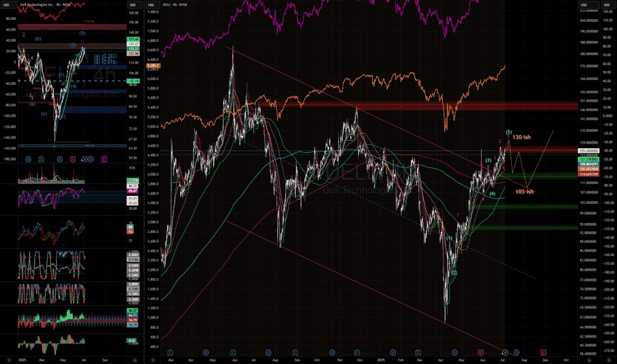
Task: Open the red earnings marker on the left chart
Action: [72, 159]
